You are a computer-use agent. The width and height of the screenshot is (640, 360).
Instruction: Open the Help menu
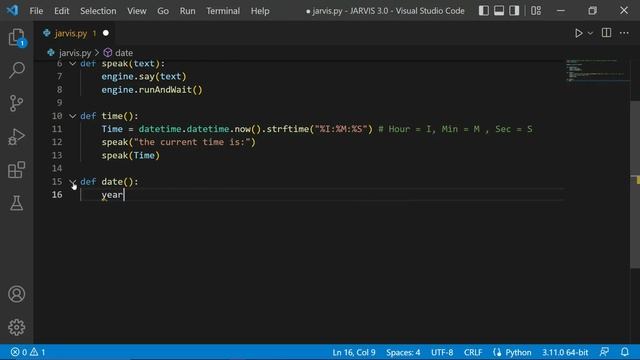coord(260,11)
